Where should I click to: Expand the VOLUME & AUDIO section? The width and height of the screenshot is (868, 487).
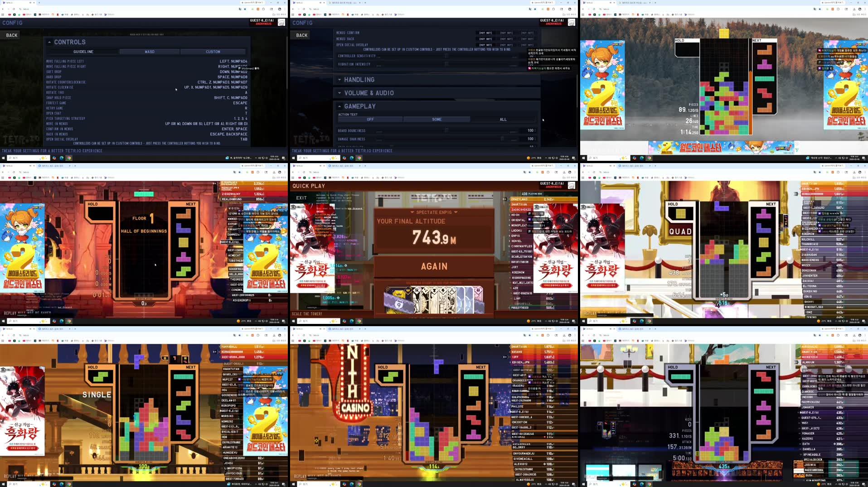pos(437,93)
